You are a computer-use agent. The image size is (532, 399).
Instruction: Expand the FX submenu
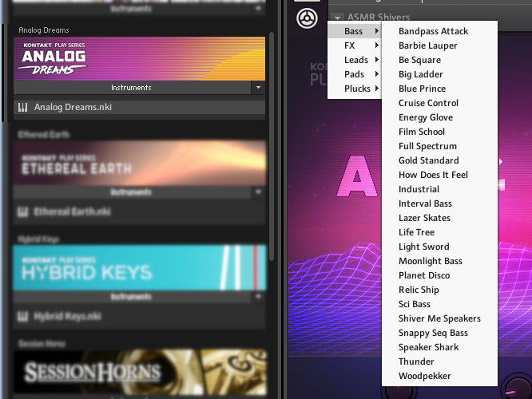point(355,45)
